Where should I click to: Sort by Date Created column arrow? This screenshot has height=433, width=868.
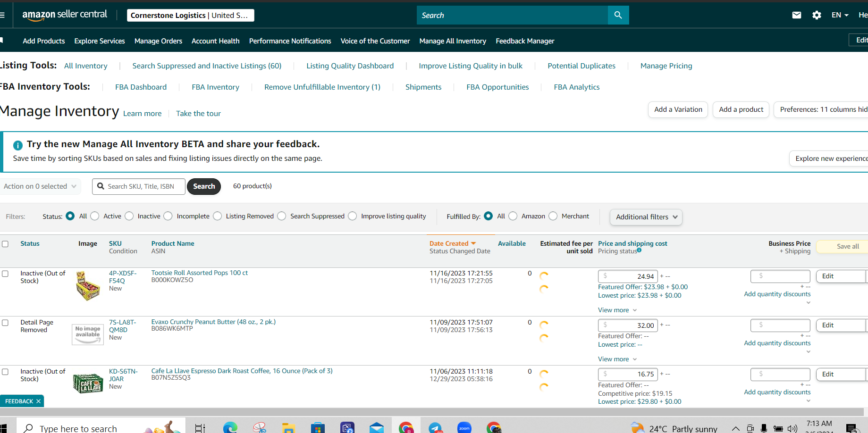[473, 243]
